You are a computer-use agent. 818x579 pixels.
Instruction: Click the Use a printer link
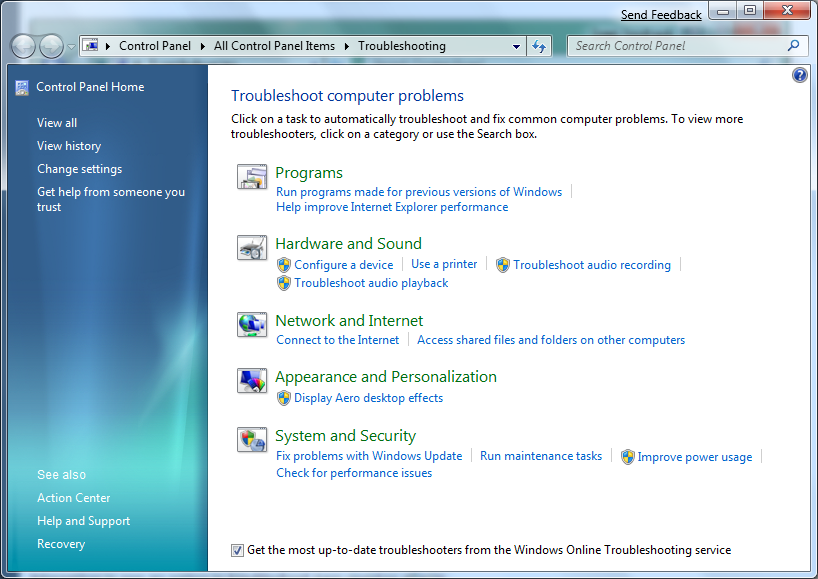coord(444,264)
